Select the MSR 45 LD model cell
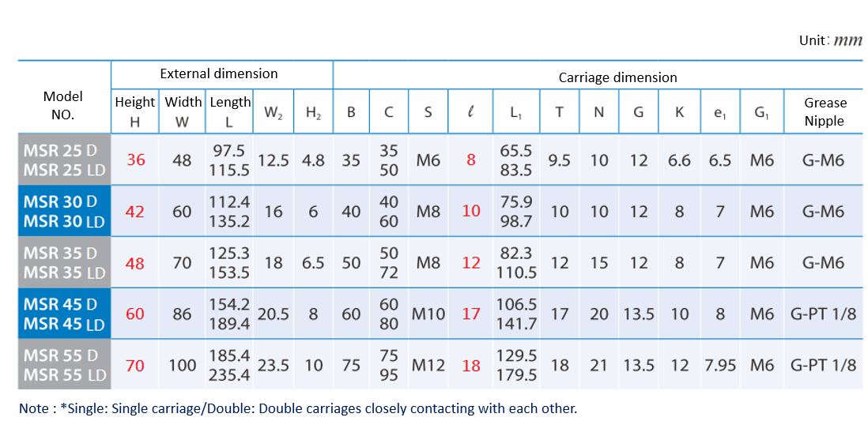 pyautogui.click(x=64, y=324)
